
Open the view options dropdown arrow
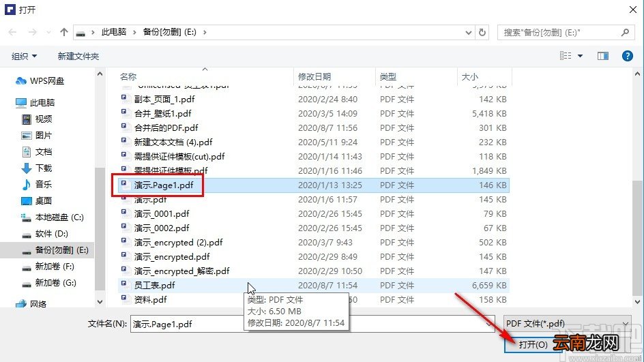pos(580,56)
